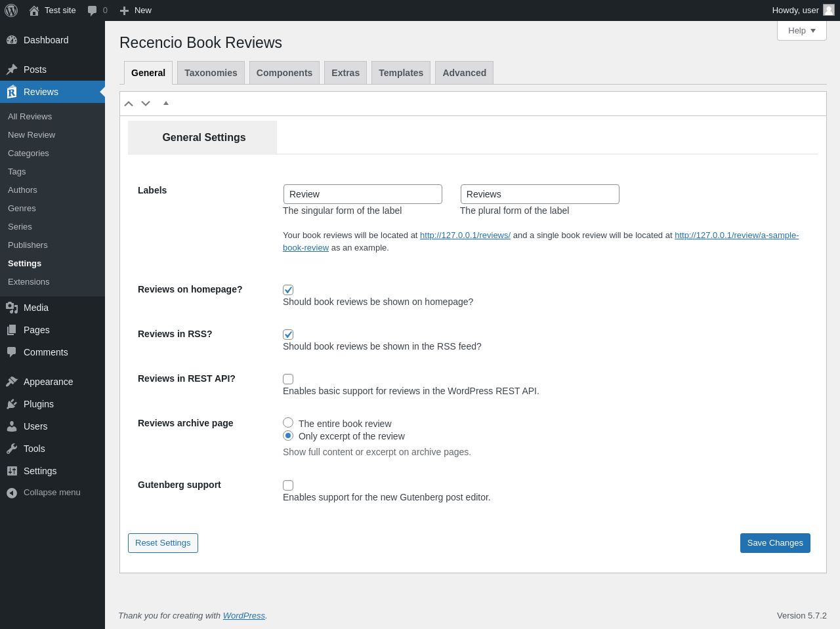Toggle the panel collapse triangle arrow

click(166, 103)
